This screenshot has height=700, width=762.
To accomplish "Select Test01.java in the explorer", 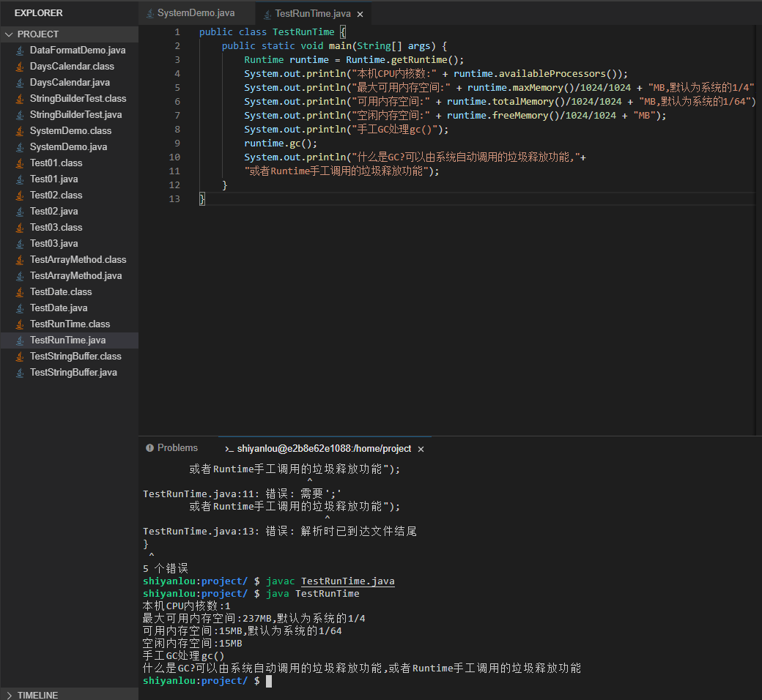I will [x=70, y=179].
